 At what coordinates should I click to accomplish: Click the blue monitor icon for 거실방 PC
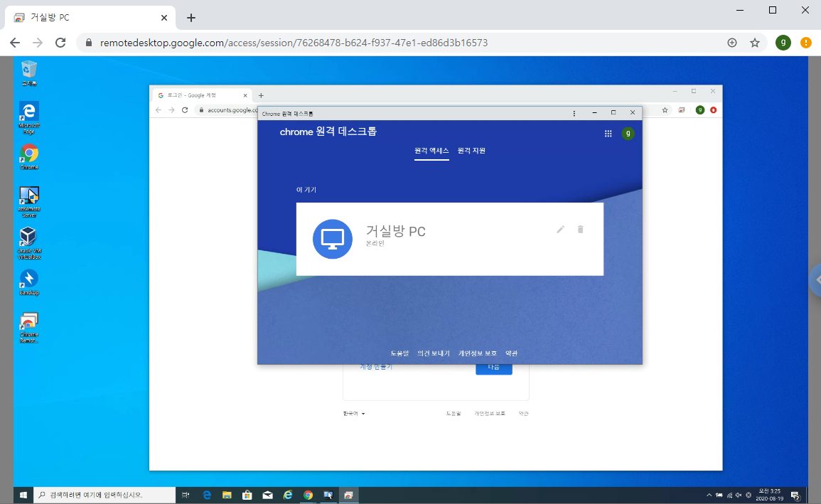333,239
